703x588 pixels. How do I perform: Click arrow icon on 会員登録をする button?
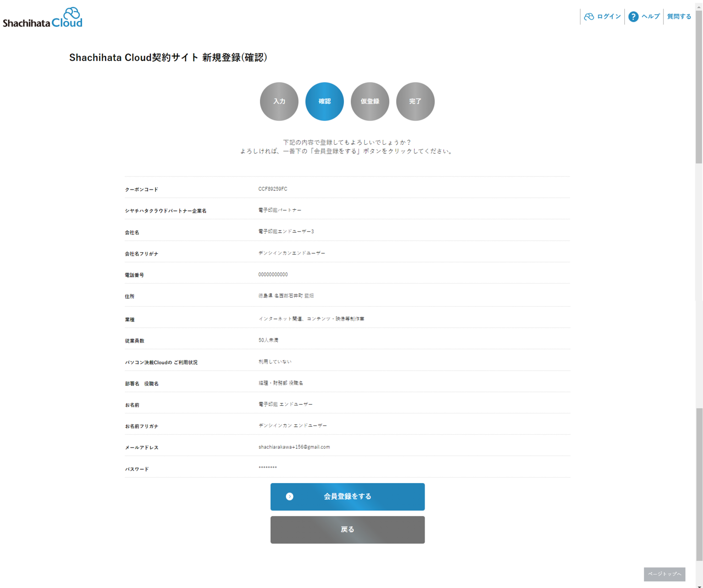pyautogui.click(x=289, y=496)
